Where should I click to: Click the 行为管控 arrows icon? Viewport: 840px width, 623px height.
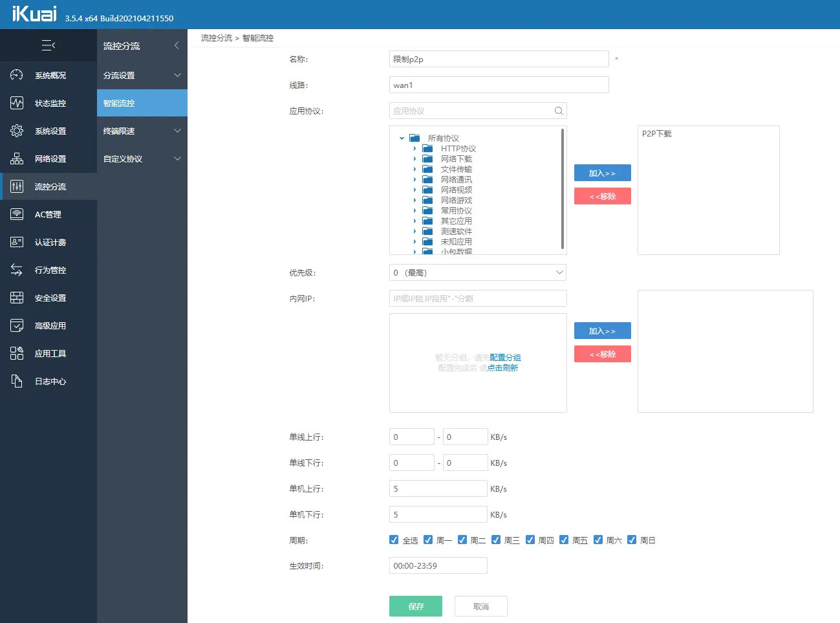(17, 270)
